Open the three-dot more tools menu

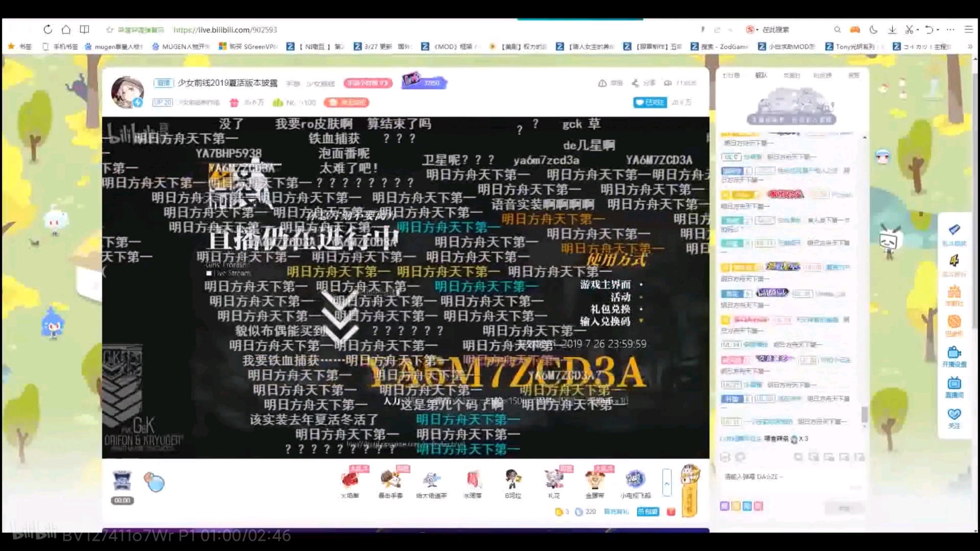[951, 29]
